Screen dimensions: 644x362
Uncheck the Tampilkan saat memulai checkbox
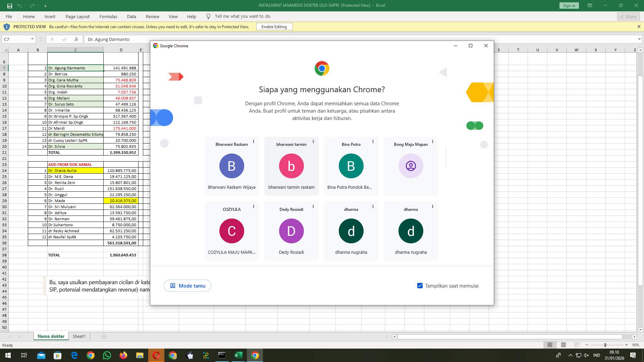click(x=419, y=286)
